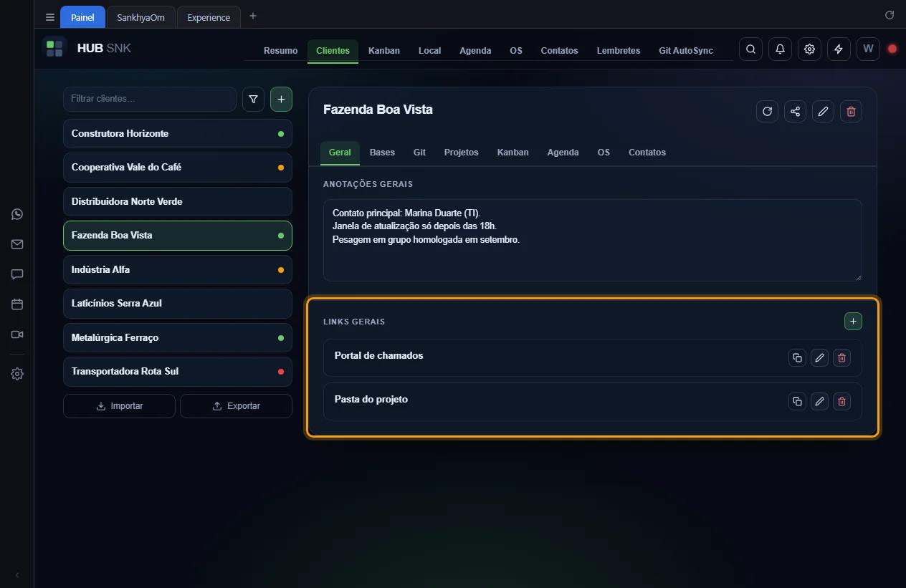
Task: Open the W user profile button
Action: tap(868, 49)
